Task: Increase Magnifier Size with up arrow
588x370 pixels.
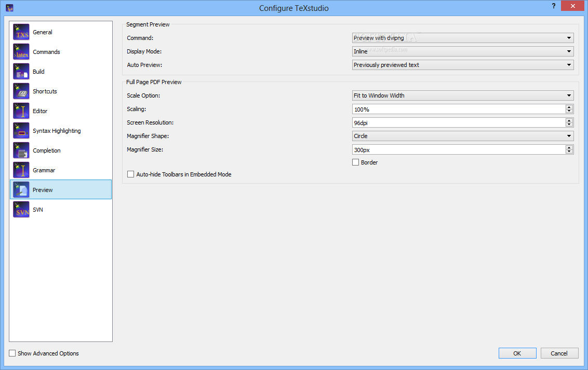Action: 569,147
